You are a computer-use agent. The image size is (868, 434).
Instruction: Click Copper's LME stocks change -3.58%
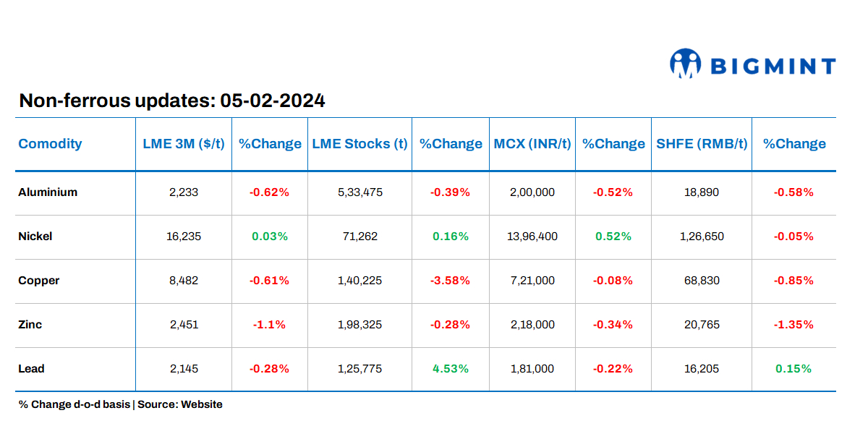click(451, 281)
